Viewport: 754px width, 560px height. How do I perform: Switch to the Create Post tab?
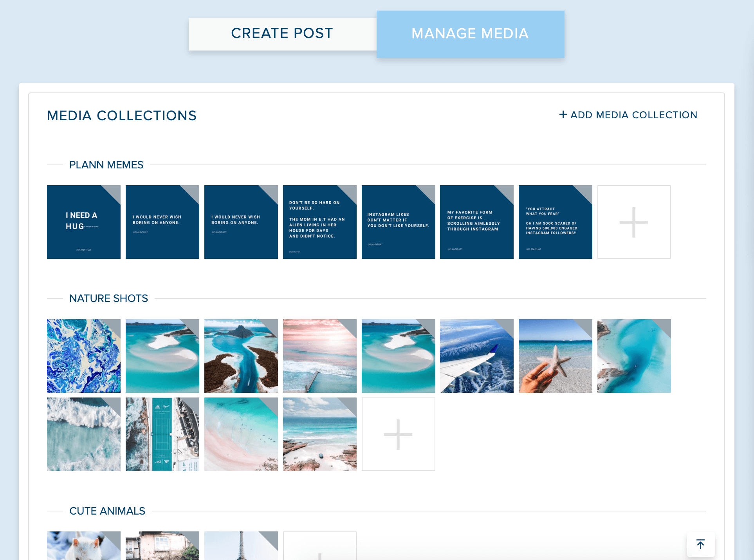[x=281, y=34]
